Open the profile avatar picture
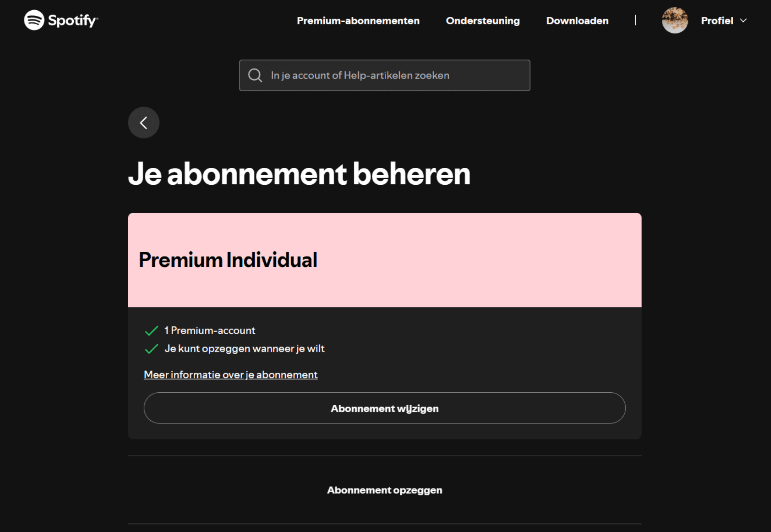 pos(675,21)
